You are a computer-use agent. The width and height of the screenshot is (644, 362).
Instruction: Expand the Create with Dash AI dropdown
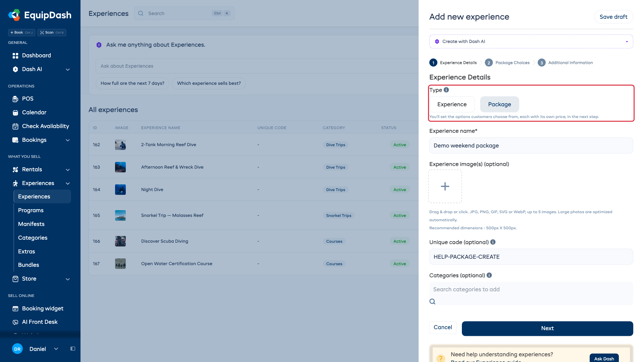[627, 42]
